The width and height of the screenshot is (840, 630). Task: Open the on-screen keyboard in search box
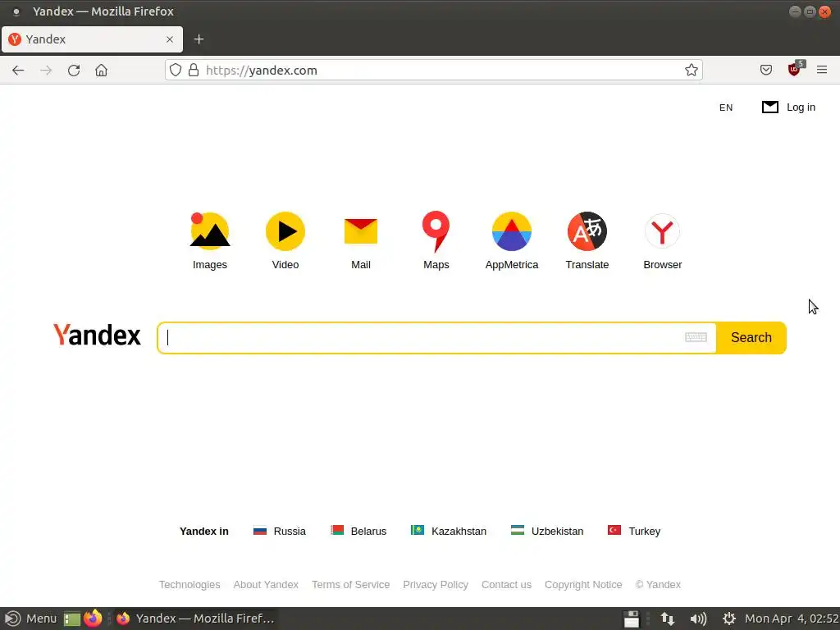tap(696, 337)
